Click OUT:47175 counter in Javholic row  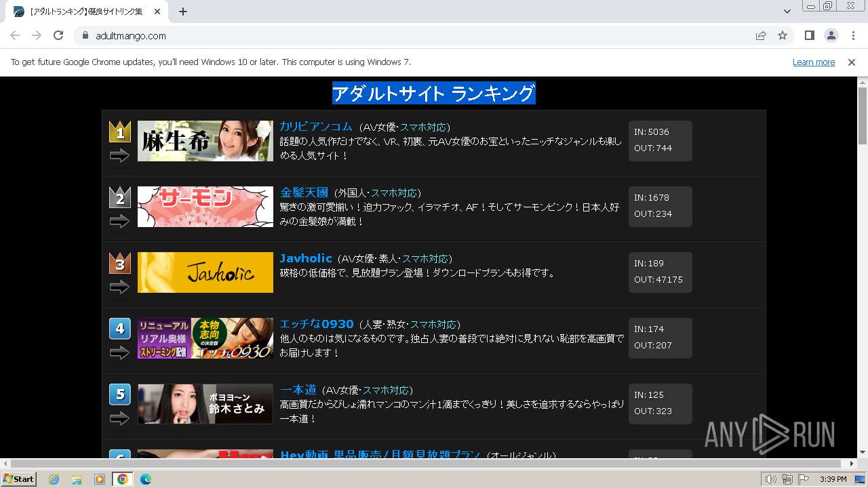point(658,280)
